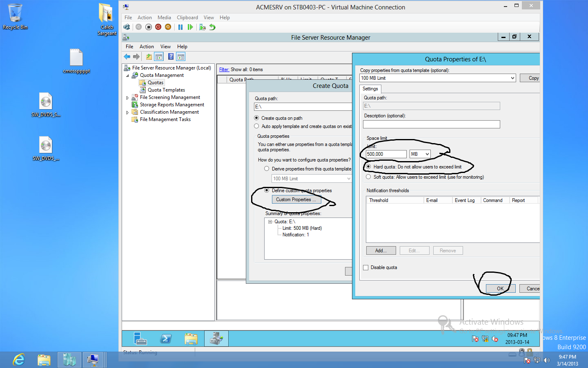Click the Quota path field in Create Quota

[x=303, y=107]
